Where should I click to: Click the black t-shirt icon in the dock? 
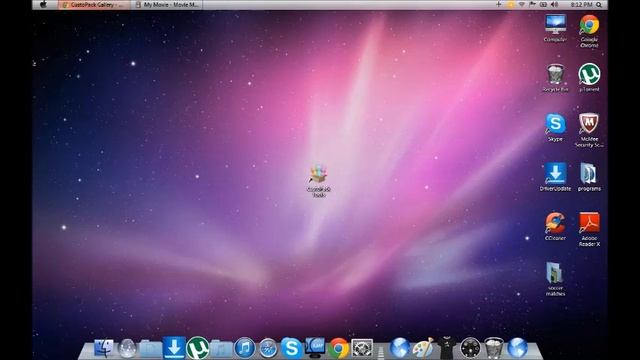[x=447, y=348]
